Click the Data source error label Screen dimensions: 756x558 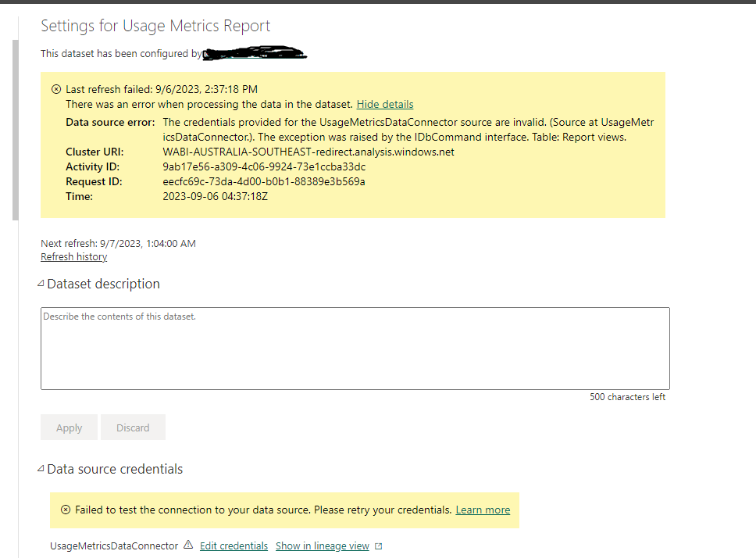click(110, 123)
